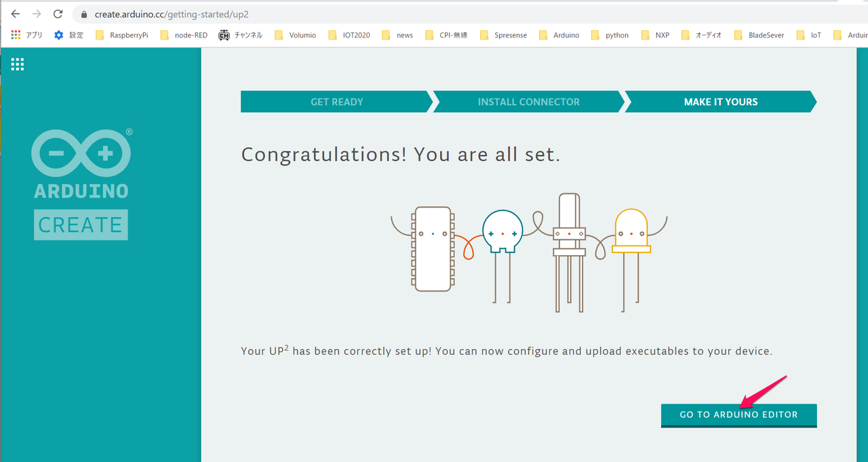Go back to the previous page

coord(16,14)
